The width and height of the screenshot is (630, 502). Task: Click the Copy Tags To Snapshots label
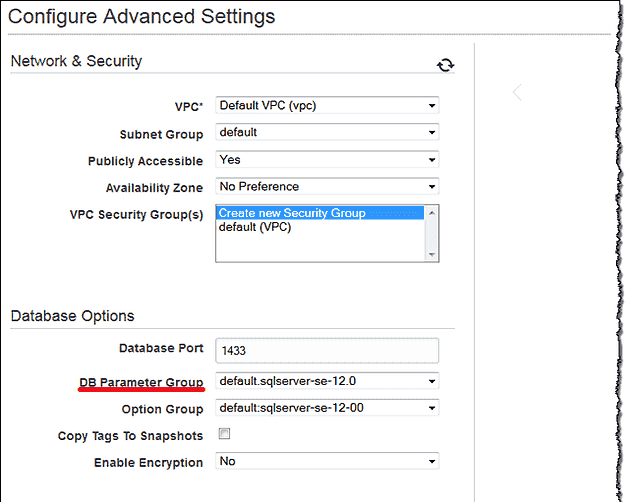[130, 436]
